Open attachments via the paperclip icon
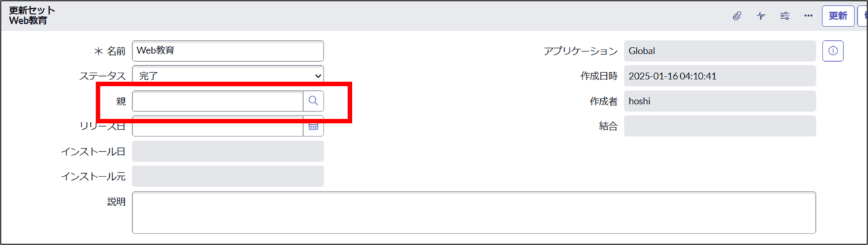This screenshot has height=245, width=868. click(x=737, y=16)
